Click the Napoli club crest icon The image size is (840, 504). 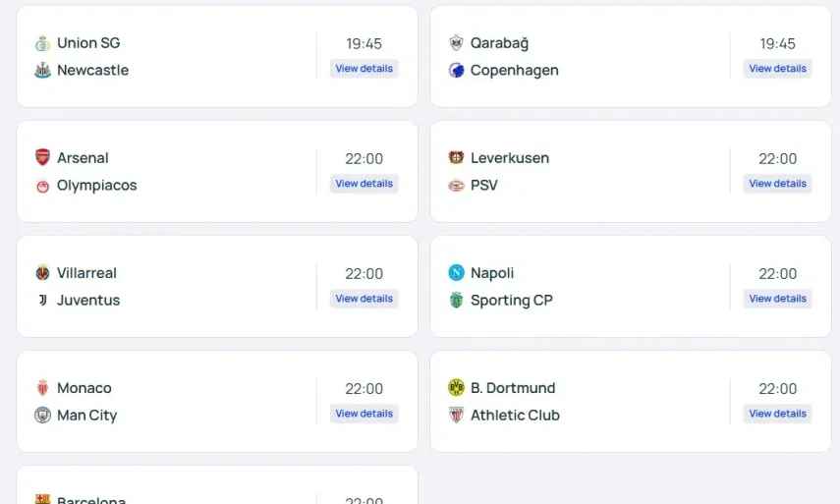pyautogui.click(x=456, y=273)
